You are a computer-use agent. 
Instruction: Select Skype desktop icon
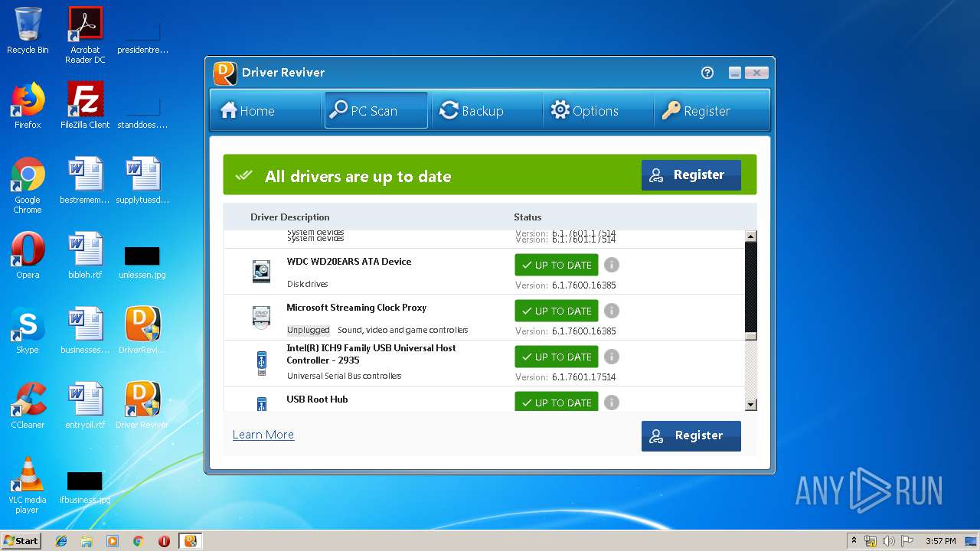[x=28, y=331]
